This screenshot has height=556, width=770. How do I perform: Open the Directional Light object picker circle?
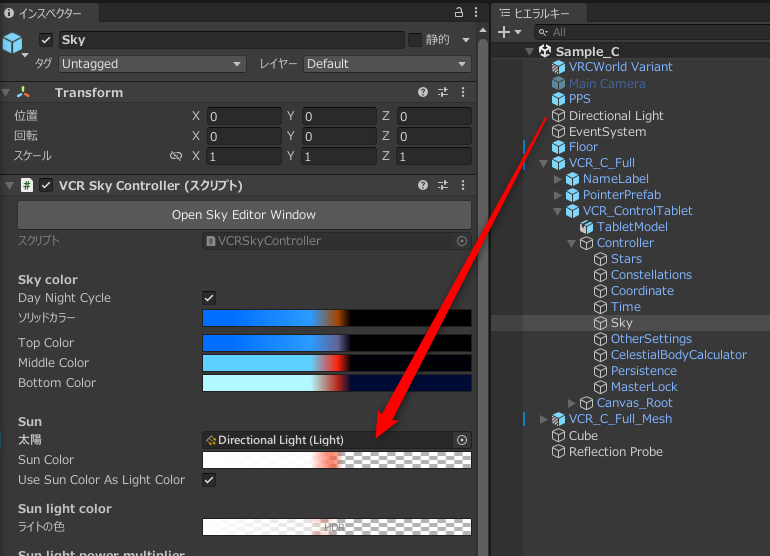coord(462,440)
